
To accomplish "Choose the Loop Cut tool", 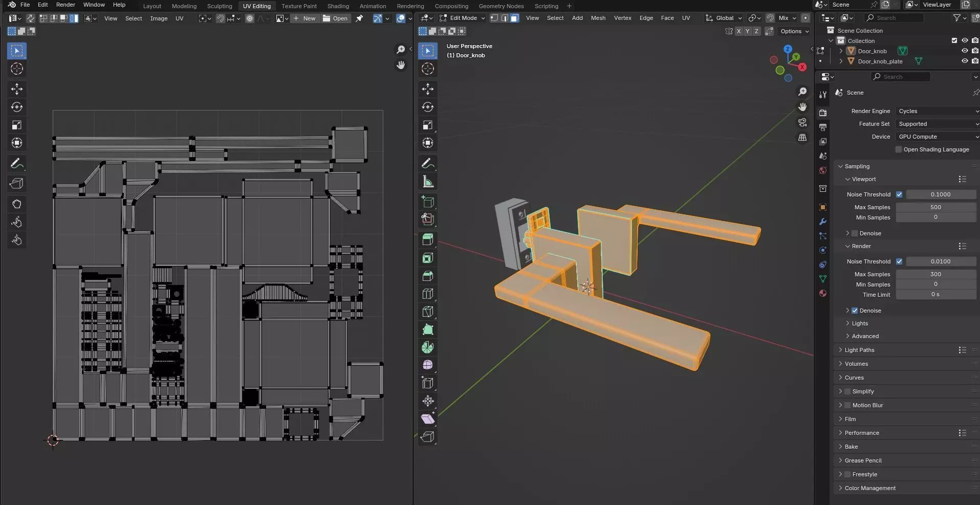I will click(x=428, y=294).
